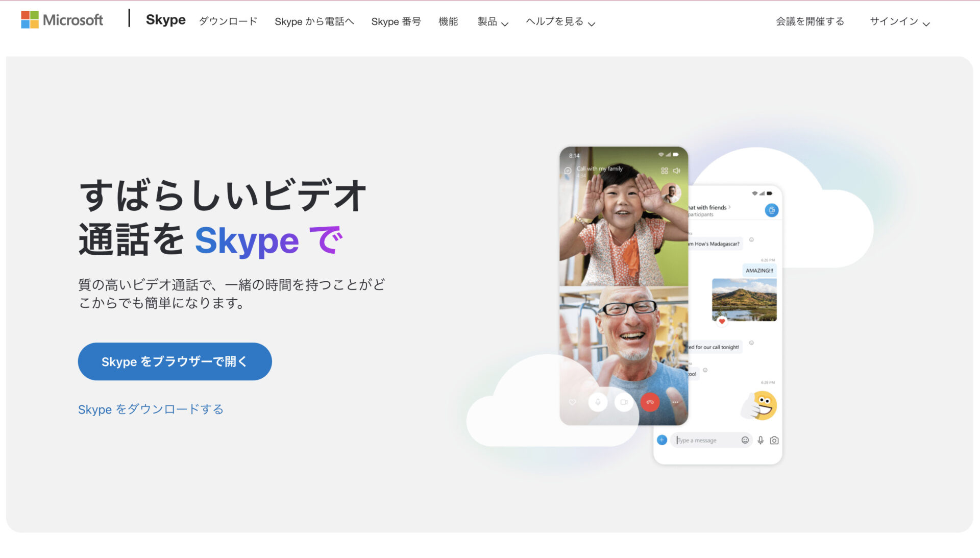Open grid view in the call screen
Viewport: 980px width, 558px height.
point(664,170)
